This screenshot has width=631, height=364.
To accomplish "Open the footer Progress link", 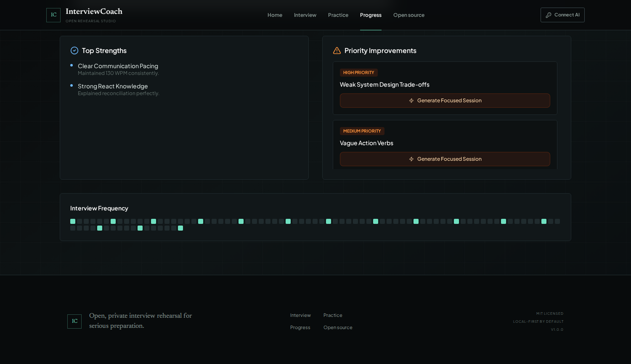I will click(x=300, y=327).
